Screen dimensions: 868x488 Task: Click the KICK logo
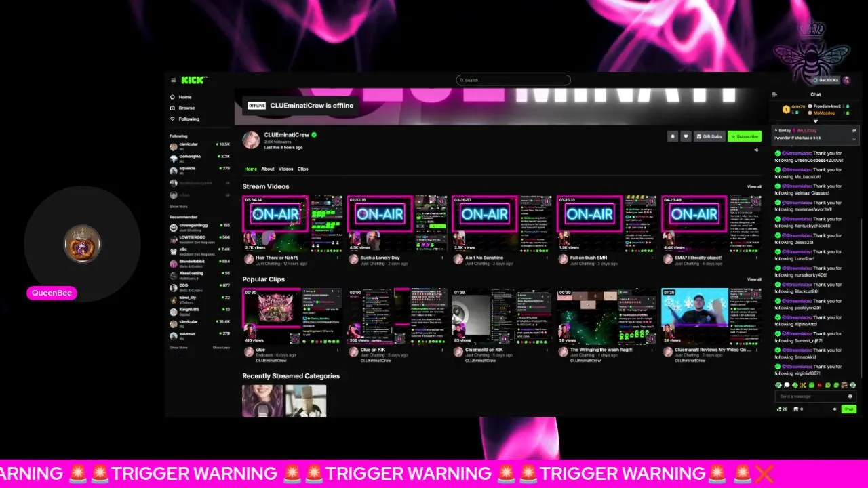click(x=193, y=80)
